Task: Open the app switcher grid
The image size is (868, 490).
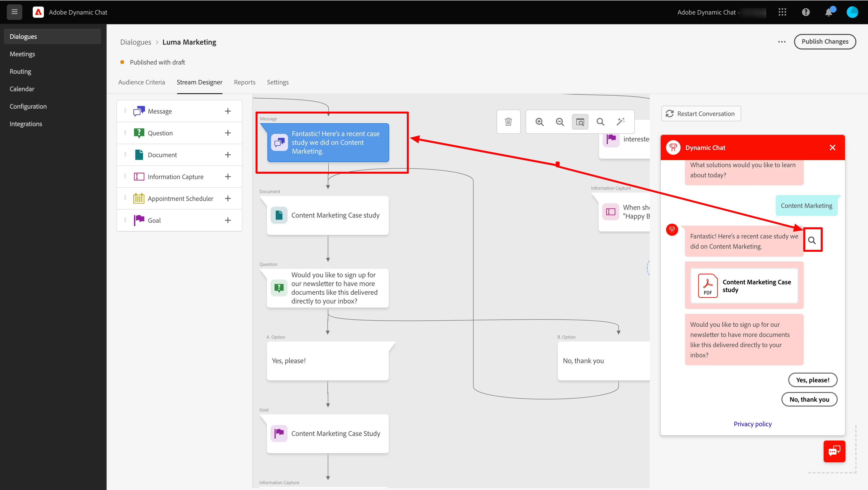Action: 782,12
